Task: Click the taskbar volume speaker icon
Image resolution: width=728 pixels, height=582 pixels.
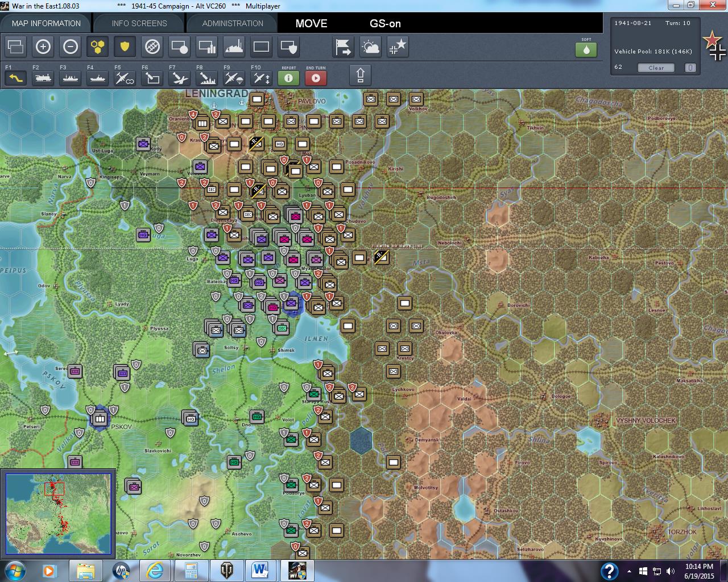Action: pyautogui.click(x=671, y=571)
